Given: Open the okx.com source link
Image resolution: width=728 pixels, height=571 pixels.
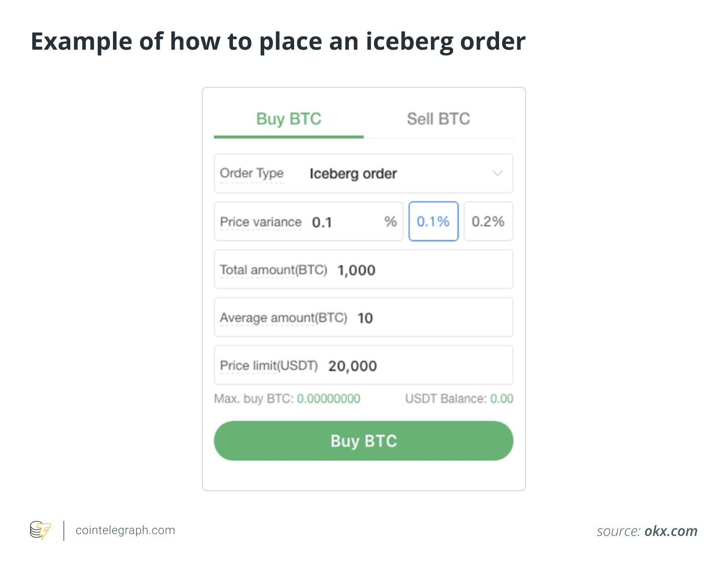Looking at the screenshot, I should (671, 531).
